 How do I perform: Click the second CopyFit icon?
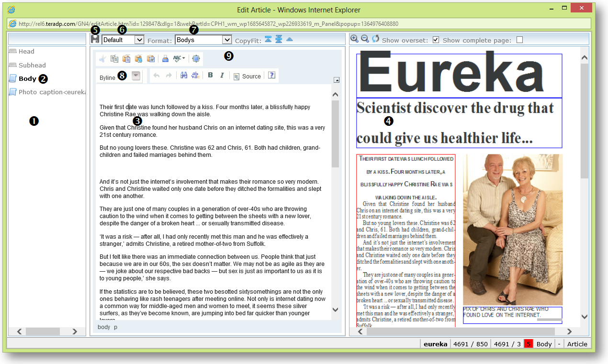coord(279,39)
